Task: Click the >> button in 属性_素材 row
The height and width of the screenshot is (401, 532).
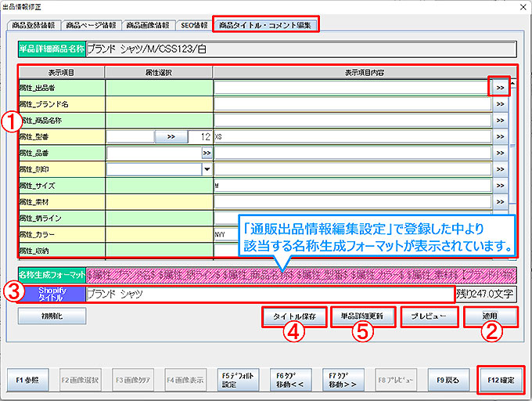Action: point(500,202)
